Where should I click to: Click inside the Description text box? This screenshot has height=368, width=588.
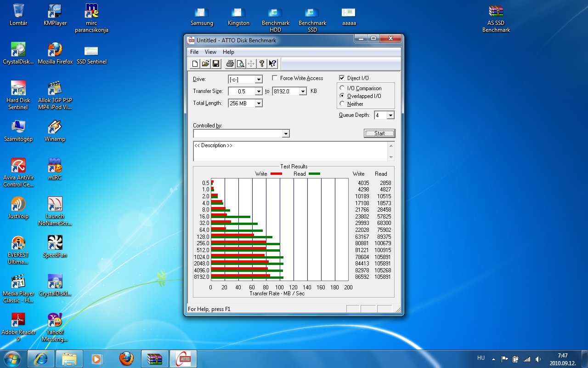click(290, 151)
